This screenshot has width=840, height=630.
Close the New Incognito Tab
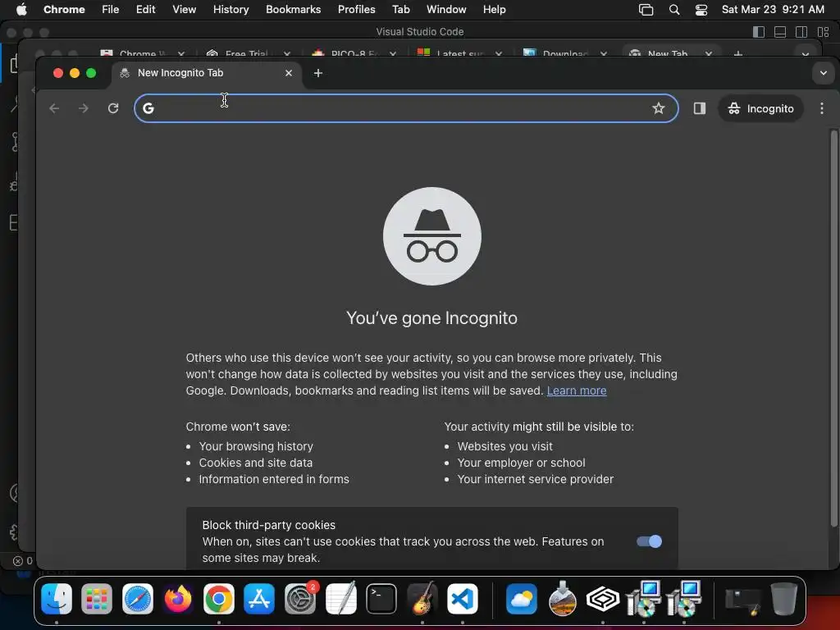coord(289,73)
